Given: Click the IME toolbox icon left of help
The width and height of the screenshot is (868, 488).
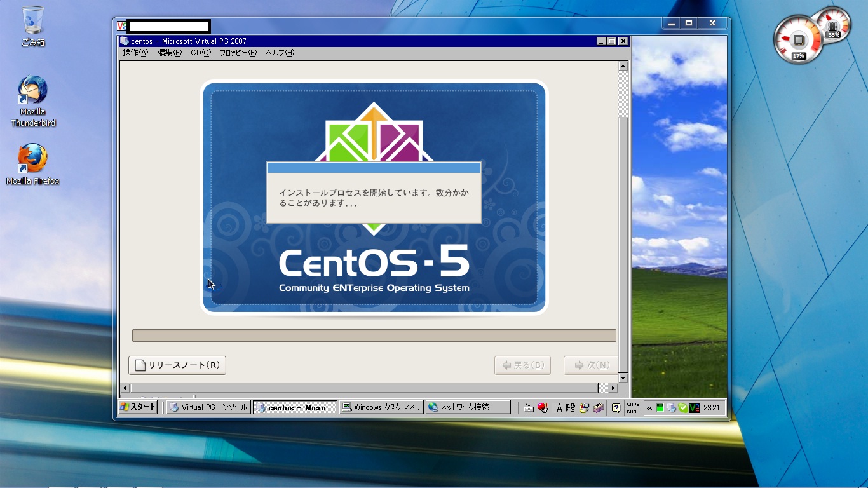Looking at the screenshot, I should pos(598,408).
